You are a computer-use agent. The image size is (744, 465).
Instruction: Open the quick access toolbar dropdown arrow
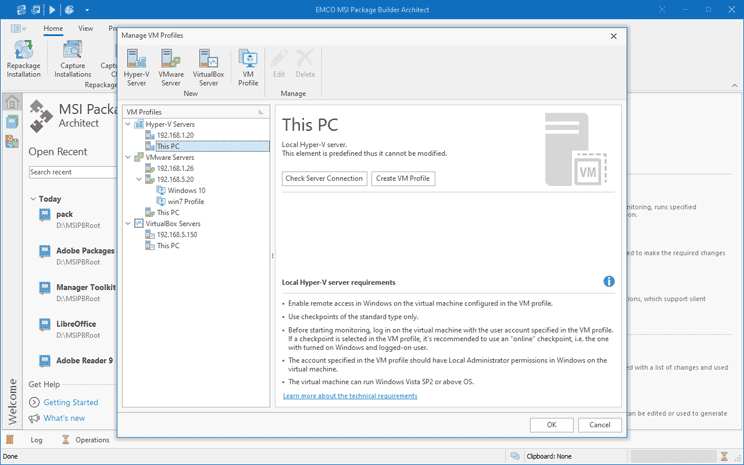[x=87, y=9]
